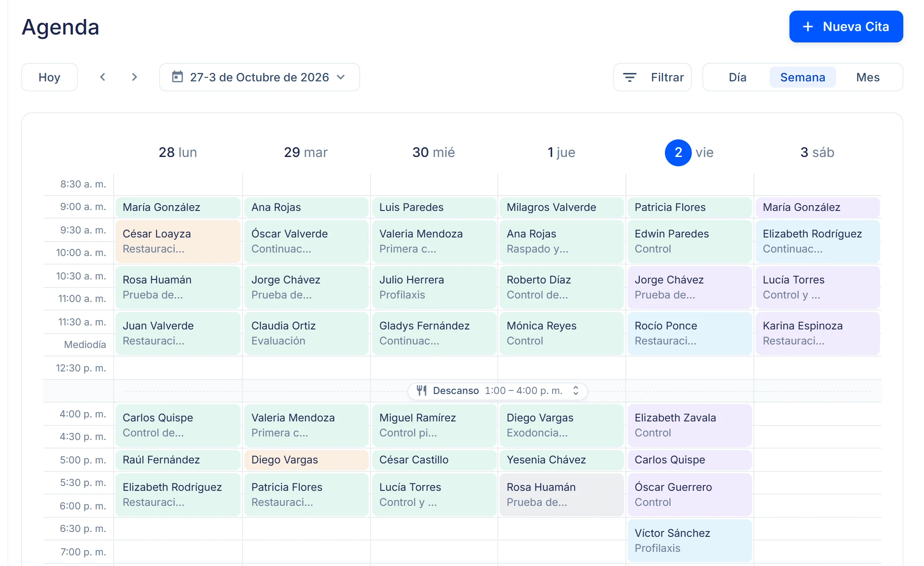Open Elizabeth Zavala's Control appointment
Image resolution: width=924 pixels, height=566 pixels.
690,425
